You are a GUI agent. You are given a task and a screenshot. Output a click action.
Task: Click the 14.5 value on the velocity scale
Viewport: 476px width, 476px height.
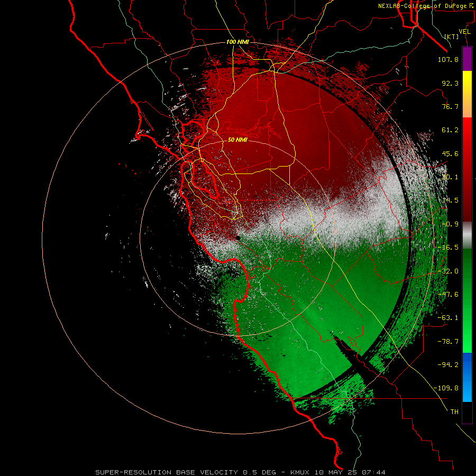[450, 200]
